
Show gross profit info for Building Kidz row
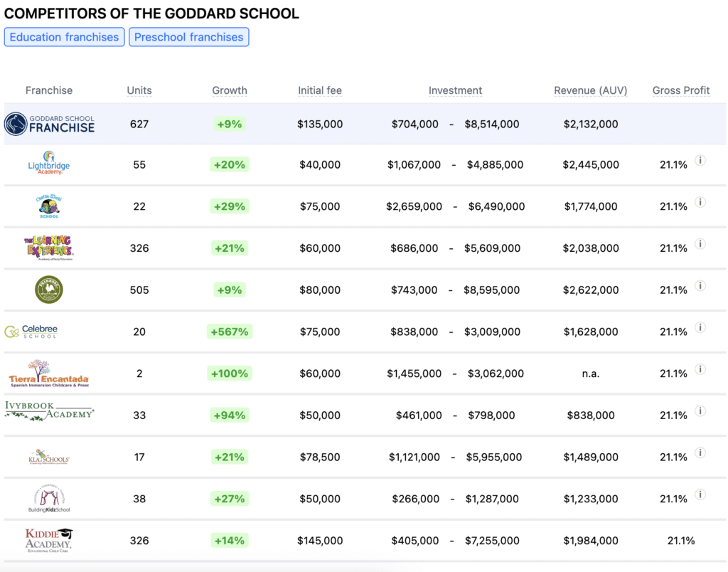[700, 494]
